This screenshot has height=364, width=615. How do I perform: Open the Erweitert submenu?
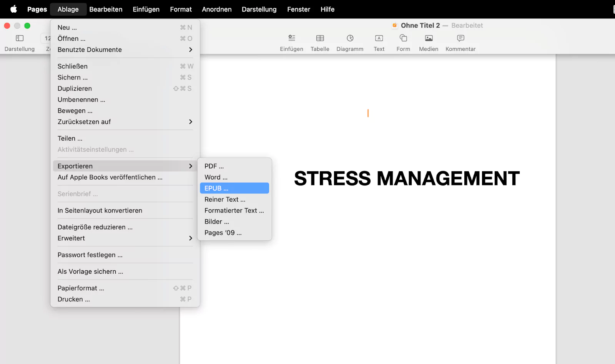[x=71, y=238]
